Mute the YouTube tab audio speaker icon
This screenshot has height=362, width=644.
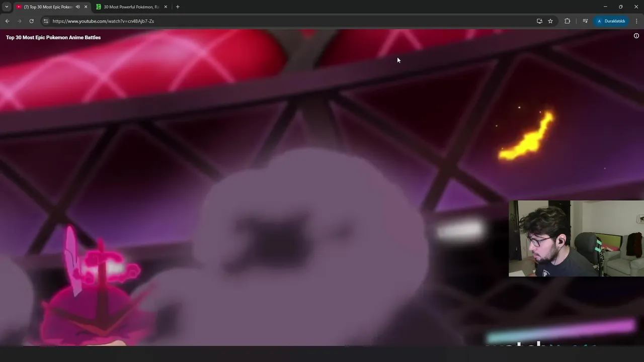(x=77, y=7)
